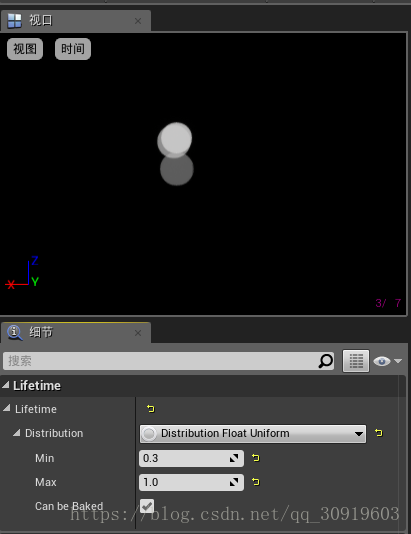This screenshot has width=411, height=534.
Task: Collapse the Lifetime category header
Action: (5, 385)
